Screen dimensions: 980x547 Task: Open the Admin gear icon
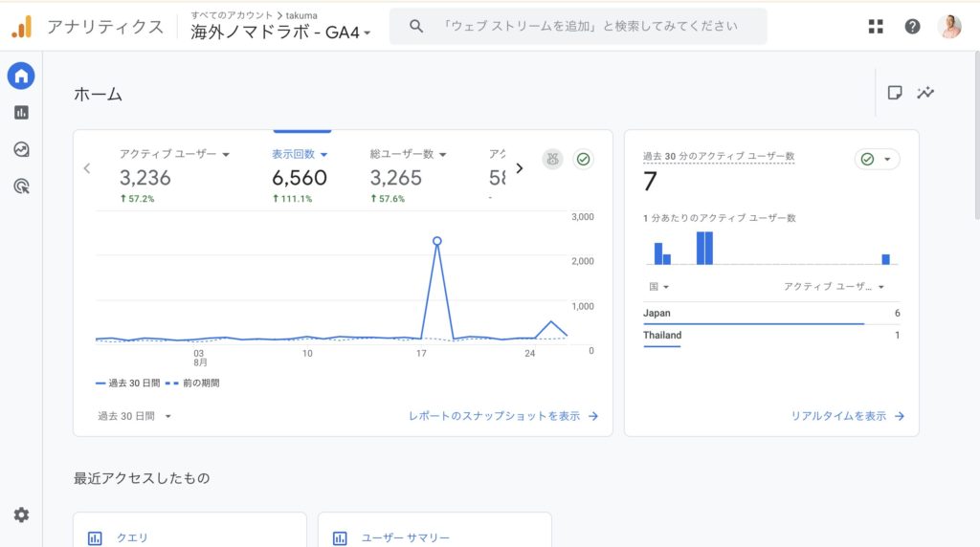(21, 514)
